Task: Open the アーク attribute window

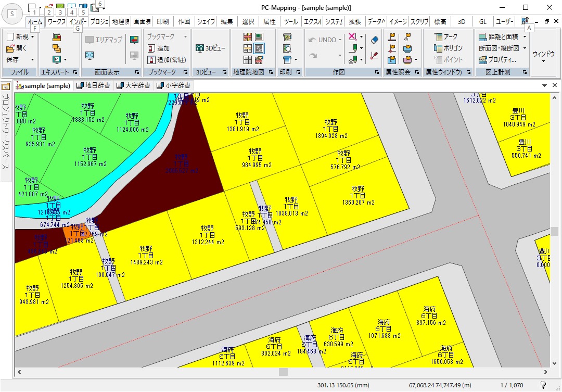Action: pos(445,36)
